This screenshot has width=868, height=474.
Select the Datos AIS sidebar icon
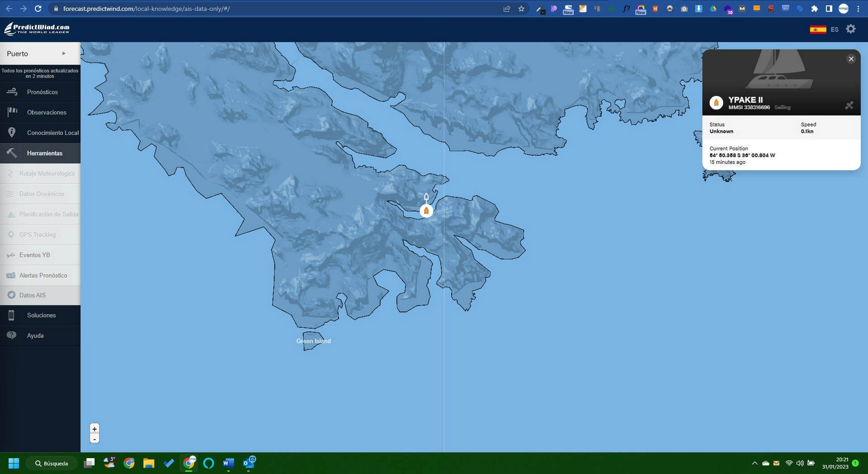click(32, 295)
